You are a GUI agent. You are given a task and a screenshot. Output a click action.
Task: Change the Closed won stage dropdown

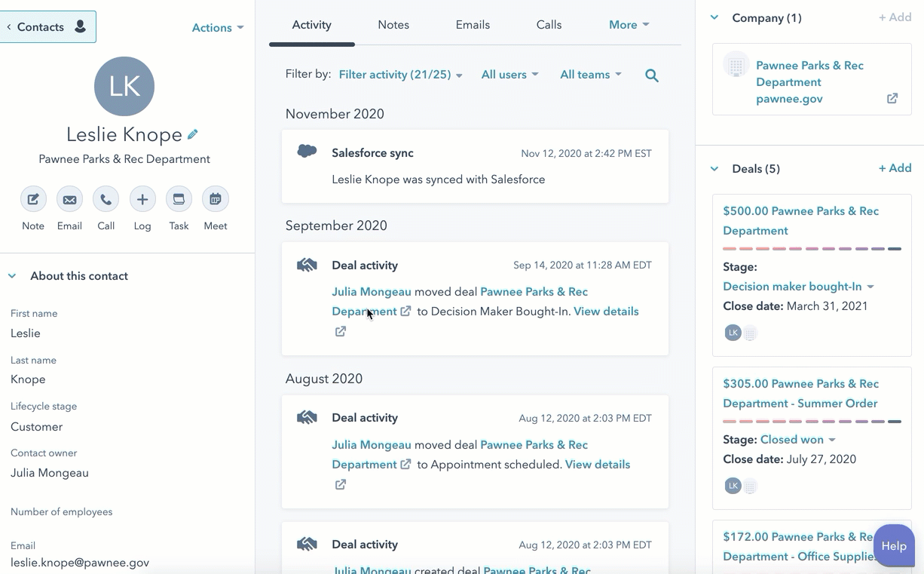[798, 440]
